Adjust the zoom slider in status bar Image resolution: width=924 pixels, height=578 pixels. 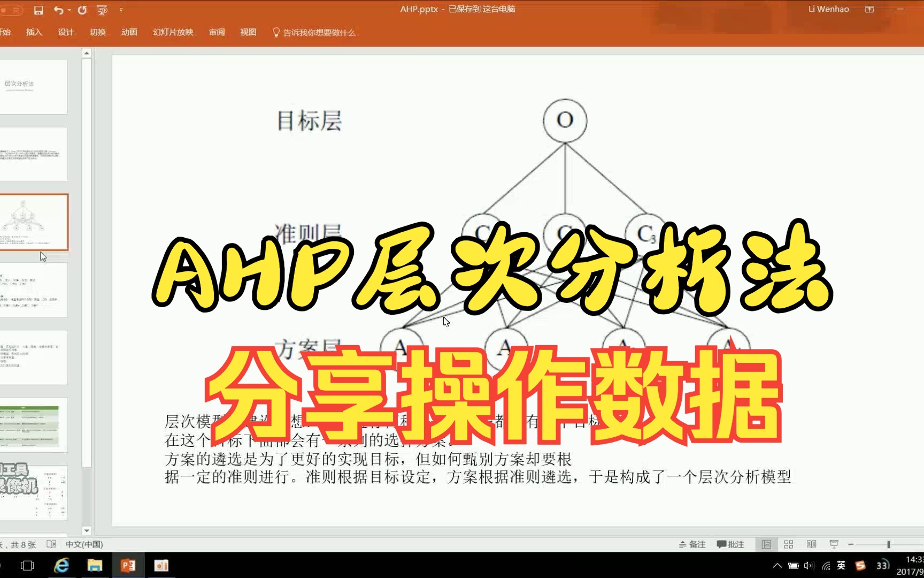pos(888,544)
